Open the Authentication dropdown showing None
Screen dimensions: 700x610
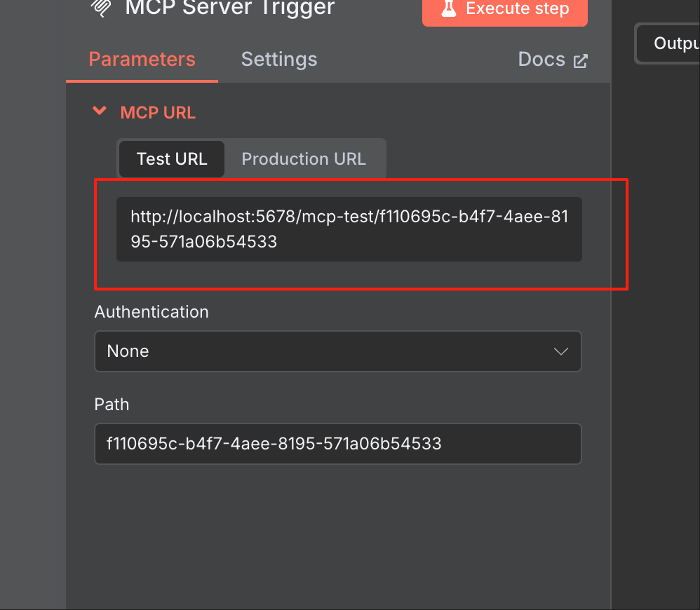pos(338,351)
